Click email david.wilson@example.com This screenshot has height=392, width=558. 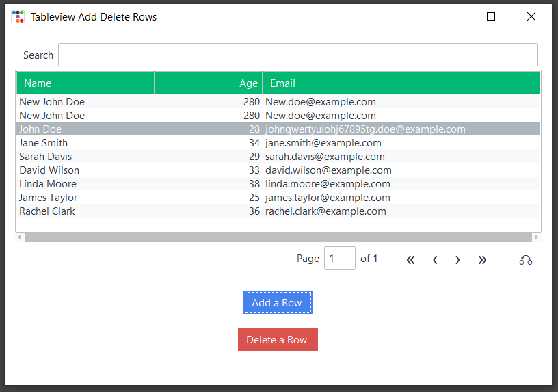click(328, 170)
